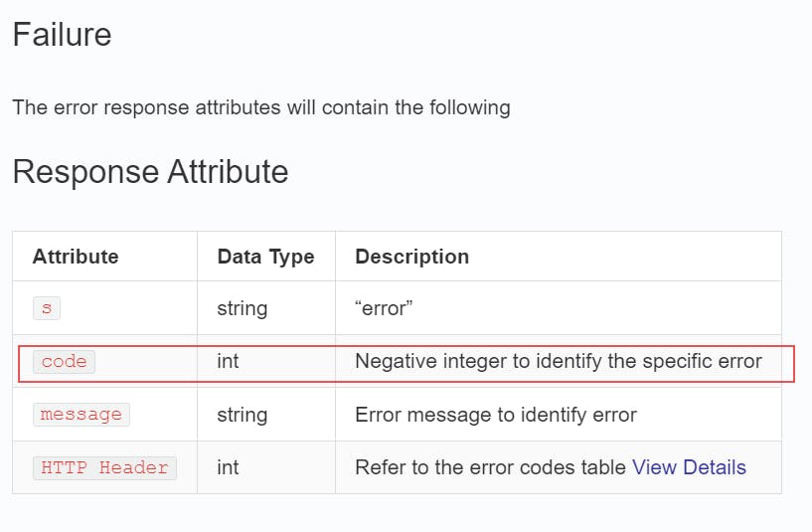Click the 'string' data type in s row
The image size is (812, 532).
pyautogui.click(x=242, y=308)
